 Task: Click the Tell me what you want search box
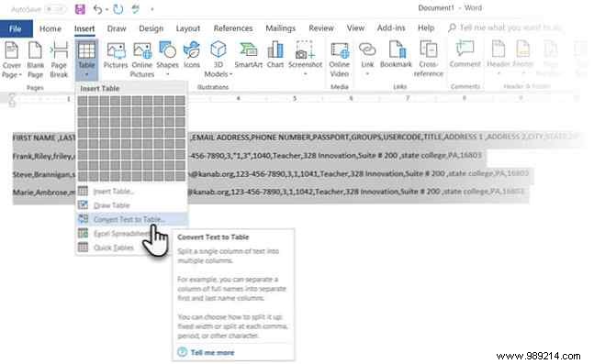coord(505,28)
